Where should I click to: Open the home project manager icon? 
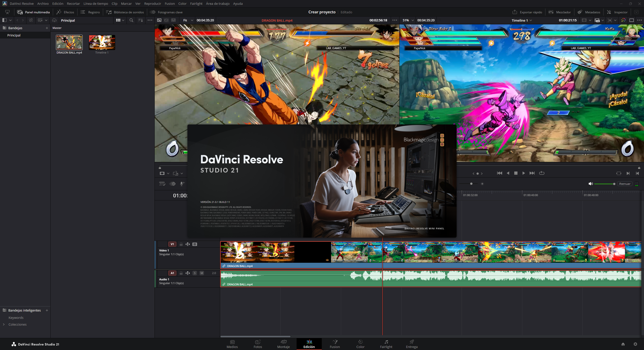point(623,344)
